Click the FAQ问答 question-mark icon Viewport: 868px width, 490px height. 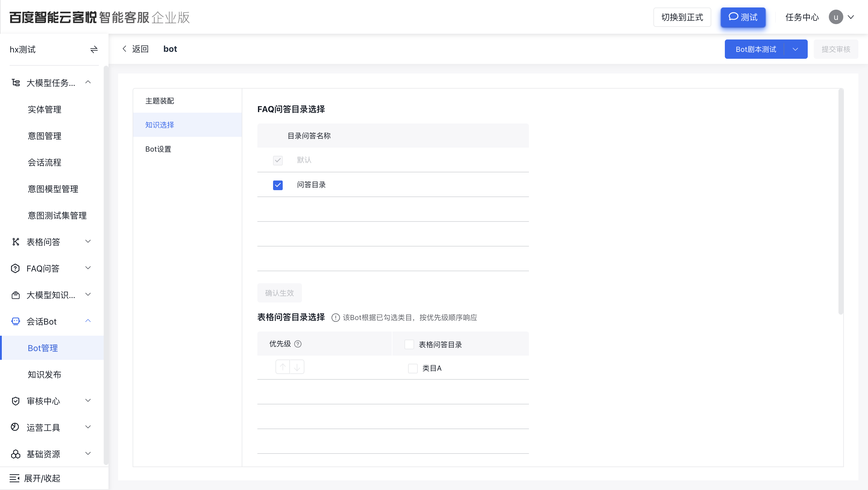tap(15, 268)
